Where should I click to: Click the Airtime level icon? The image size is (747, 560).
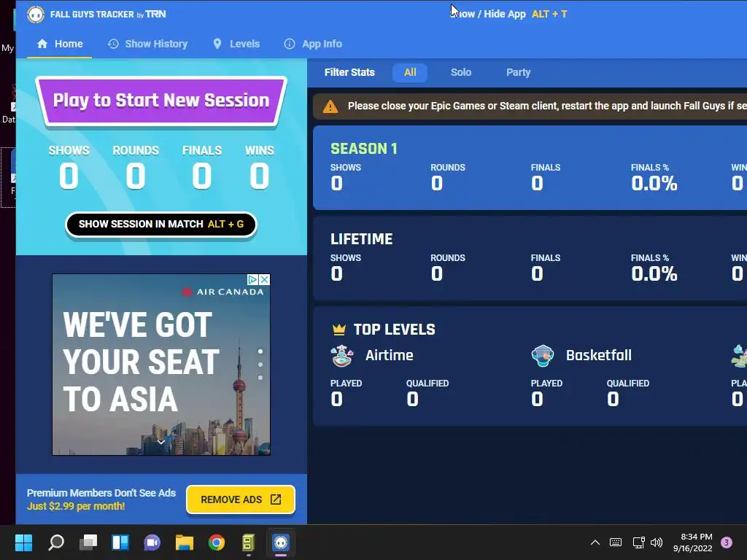[341, 356]
